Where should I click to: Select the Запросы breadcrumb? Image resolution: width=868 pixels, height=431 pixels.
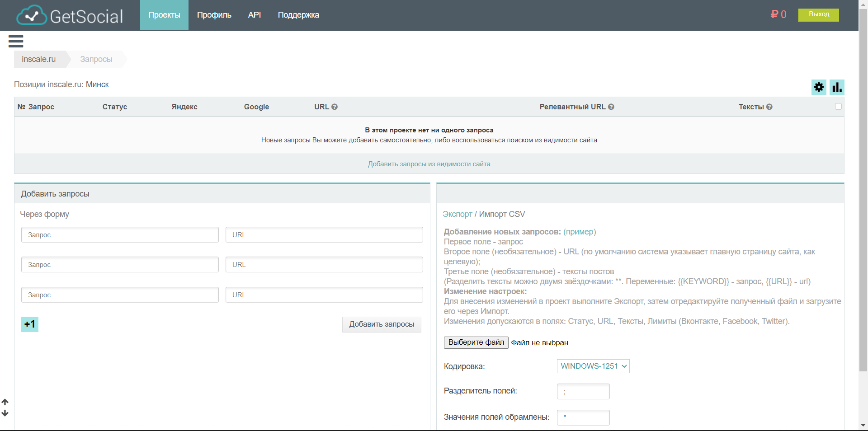point(96,59)
